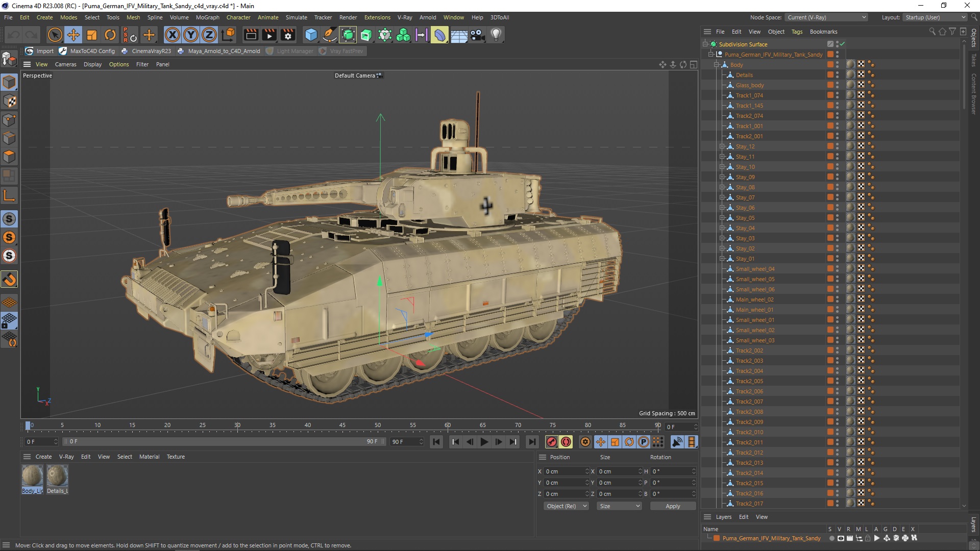Image resolution: width=980 pixels, height=551 pixels.
Task: Toggle visibility dots for Track1_074
Action: tap(837, 95)
